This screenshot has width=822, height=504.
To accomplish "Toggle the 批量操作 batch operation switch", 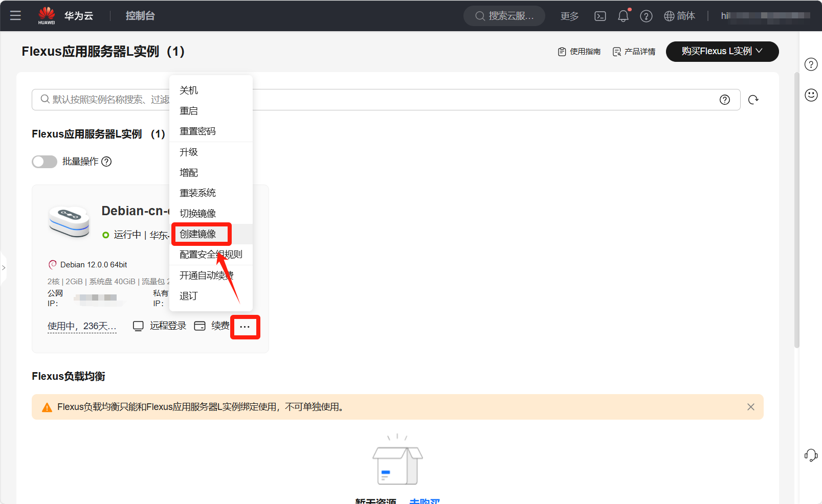I will (x=45, y=162).
